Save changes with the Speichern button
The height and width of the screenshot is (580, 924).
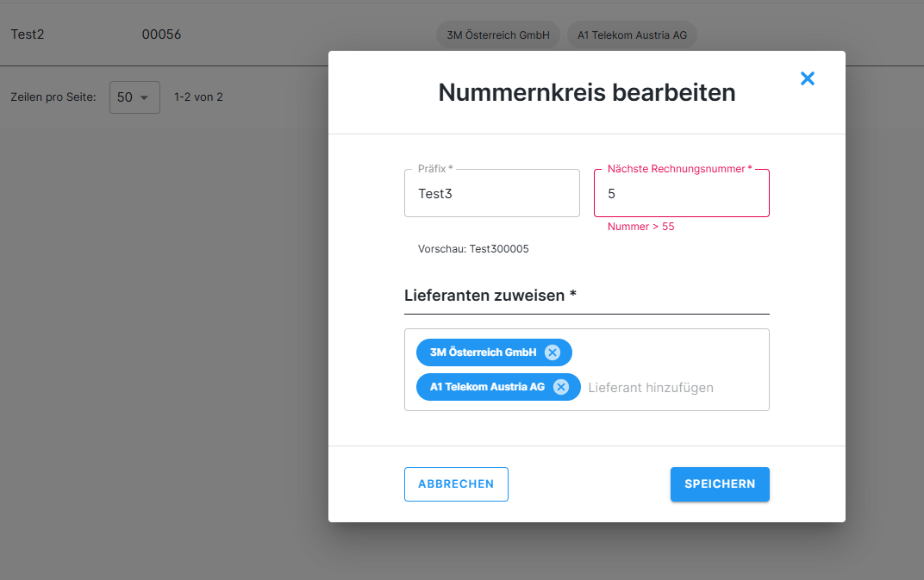coord(720,484)
